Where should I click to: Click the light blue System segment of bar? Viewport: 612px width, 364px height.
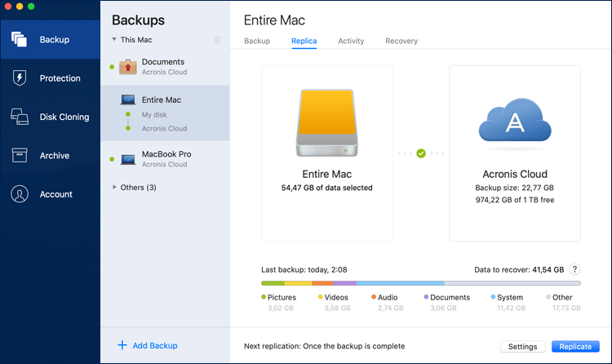[x=401, y=283]
